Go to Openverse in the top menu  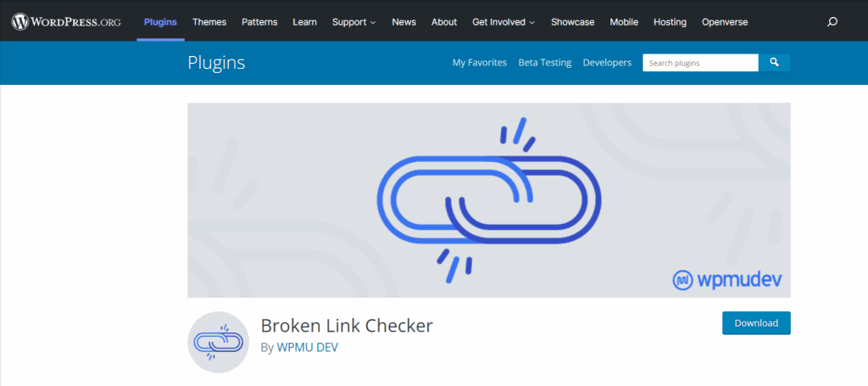click(x=725, y=22)
